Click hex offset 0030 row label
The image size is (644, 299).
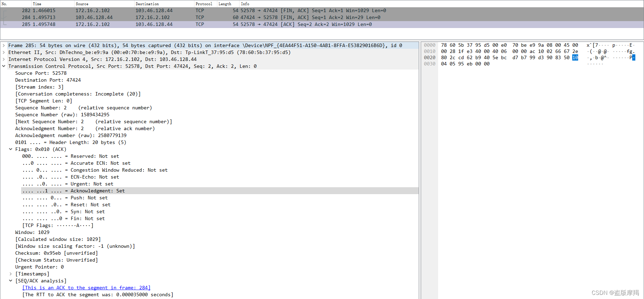pyautogui.click(x=429, y=64)
